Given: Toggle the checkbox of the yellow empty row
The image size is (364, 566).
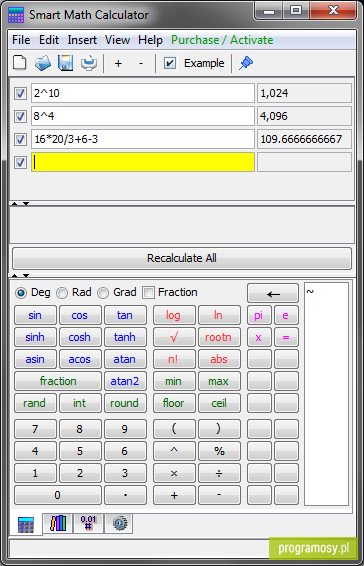Looking at the screenshot, I should tap(20, 162).
